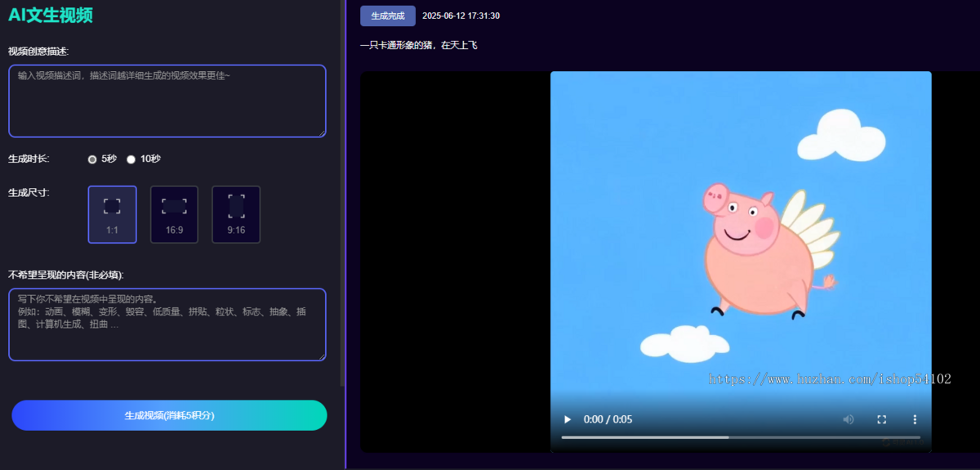
Task: Click the 生成尺寸 label
Action: [x=29, y=193]
